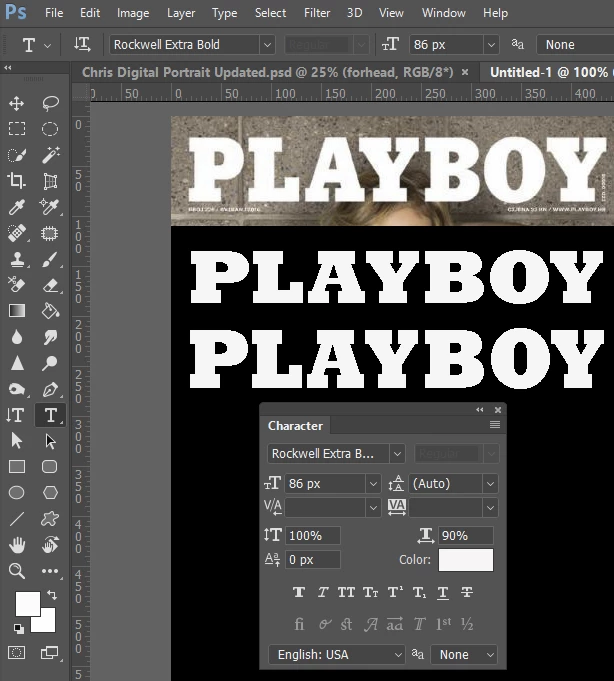The height and width of the screenshot is (681, 614).
Task: Open Character panel flyout menu
Action: click(x=495, y=425)
